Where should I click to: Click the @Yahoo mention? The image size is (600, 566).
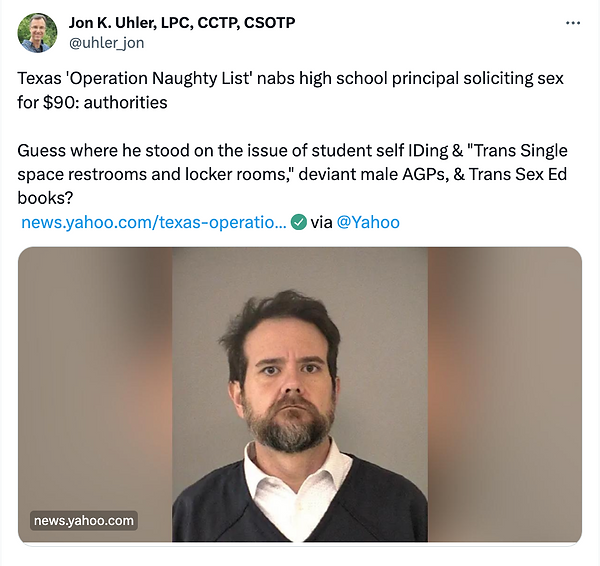(x=368, y=222)
